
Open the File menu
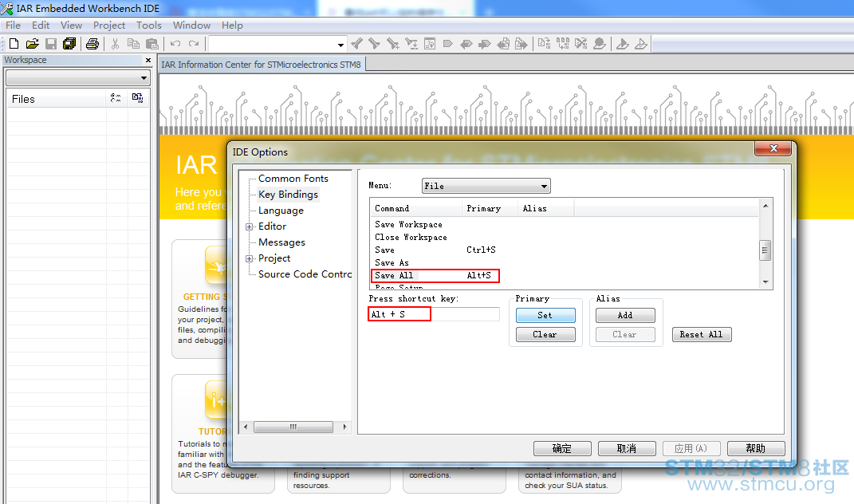click(13, 25)
